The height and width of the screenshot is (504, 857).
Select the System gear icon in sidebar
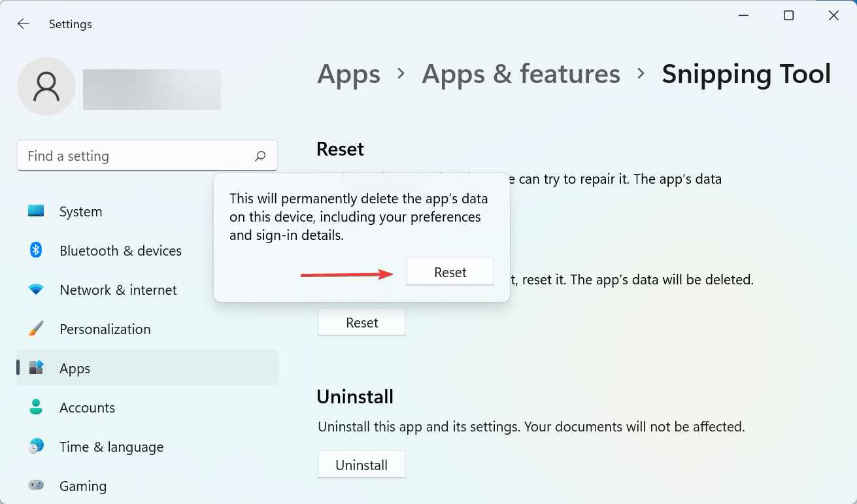(37, 211)
